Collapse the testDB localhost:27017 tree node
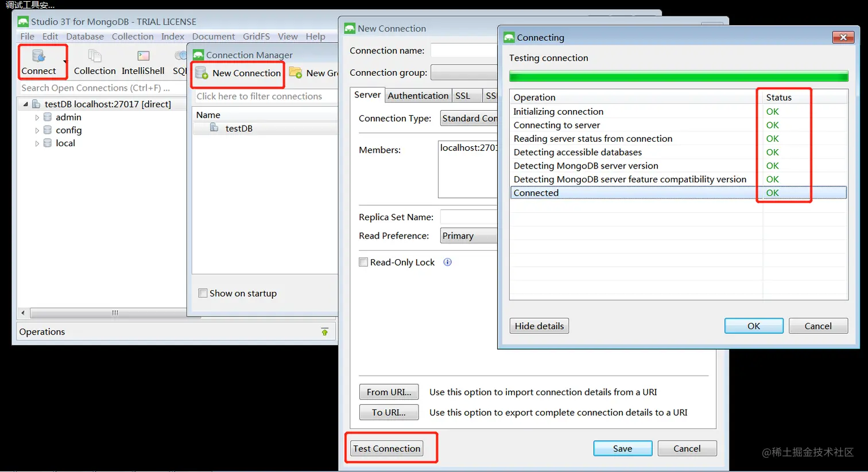The height and width of the screenshot is (472, 868). tap(25, 104)
